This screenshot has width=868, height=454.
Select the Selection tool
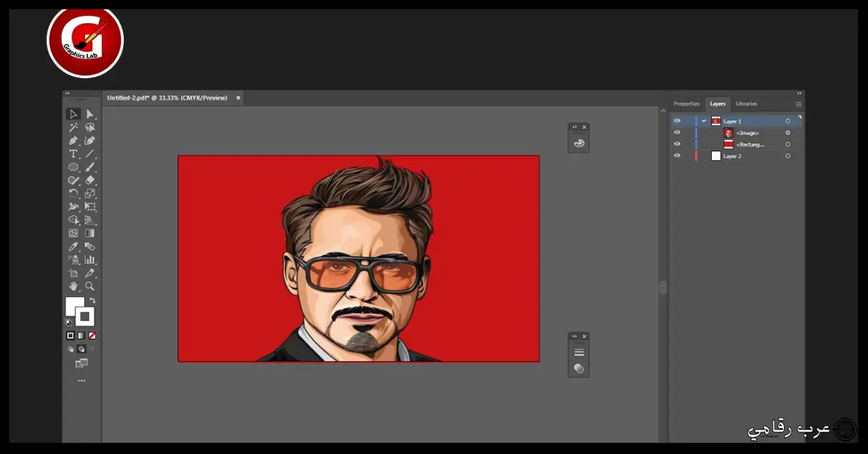tap(72, 113)
